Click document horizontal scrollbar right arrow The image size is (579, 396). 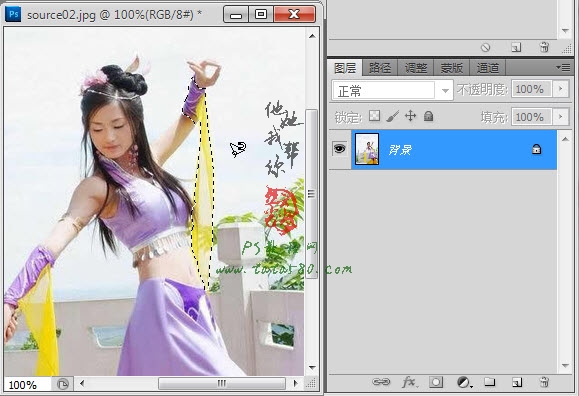tap(295, 383)
